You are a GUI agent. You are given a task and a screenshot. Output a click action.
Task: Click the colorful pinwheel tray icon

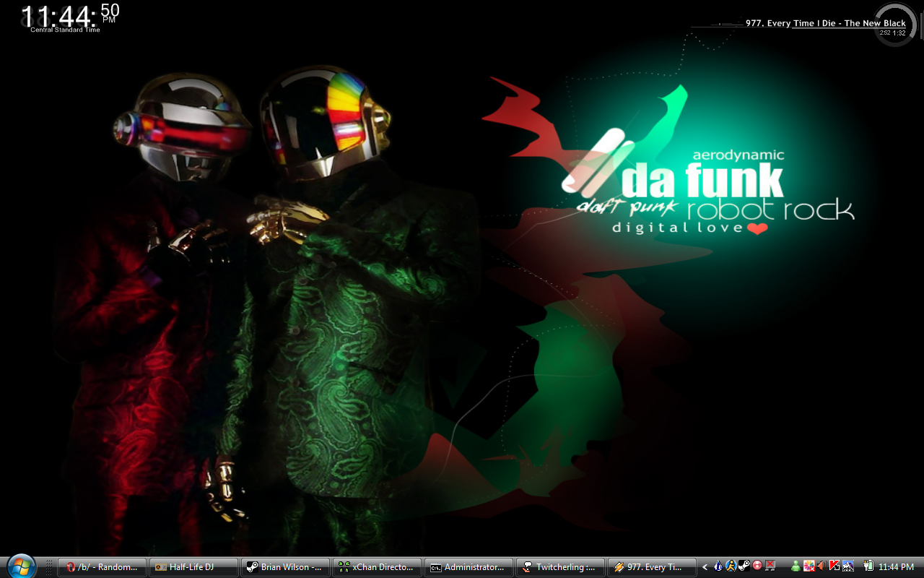coord(809,566)
